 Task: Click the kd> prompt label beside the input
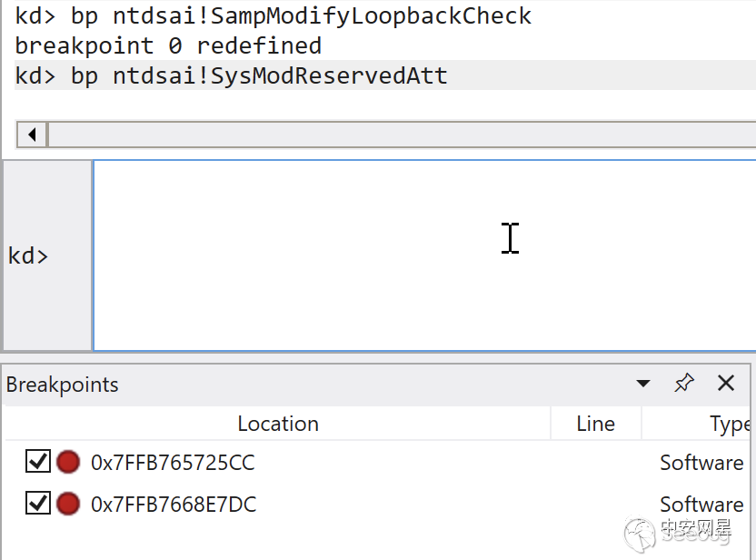click(28, 255)
